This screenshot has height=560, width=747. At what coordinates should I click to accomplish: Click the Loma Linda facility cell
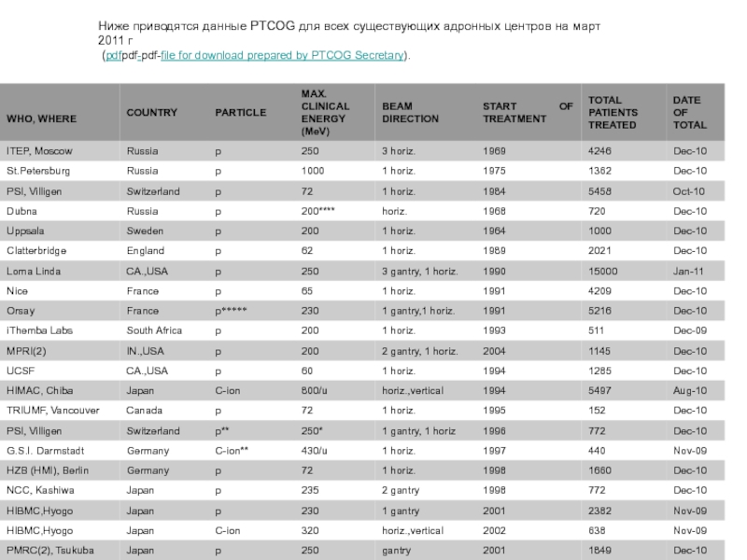click(x=34, y=271)
